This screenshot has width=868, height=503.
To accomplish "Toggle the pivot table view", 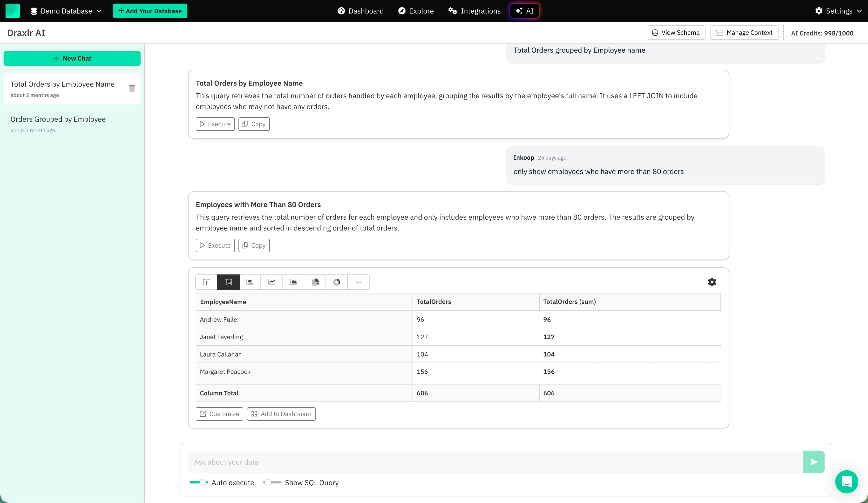I will (228, 282).
